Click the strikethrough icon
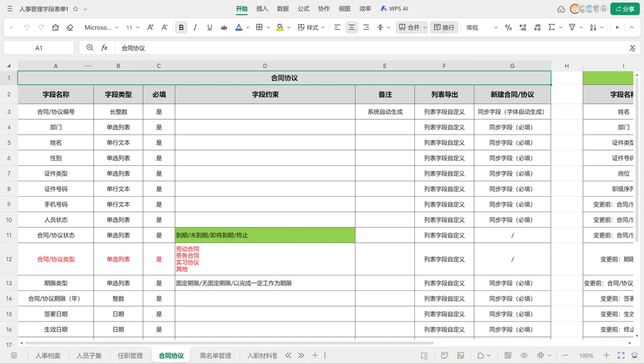 pos(224,27)
